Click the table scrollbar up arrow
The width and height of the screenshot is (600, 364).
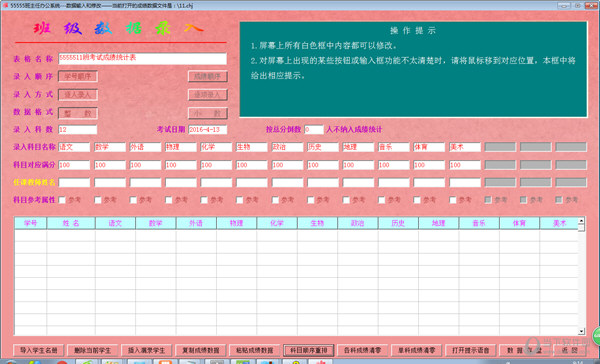point(581,221)
